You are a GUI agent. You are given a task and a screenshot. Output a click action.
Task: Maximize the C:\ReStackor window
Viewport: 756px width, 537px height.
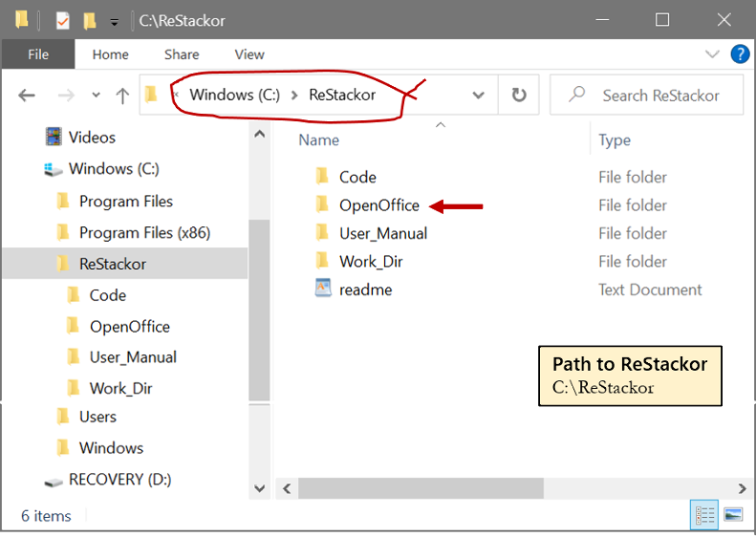662,20
